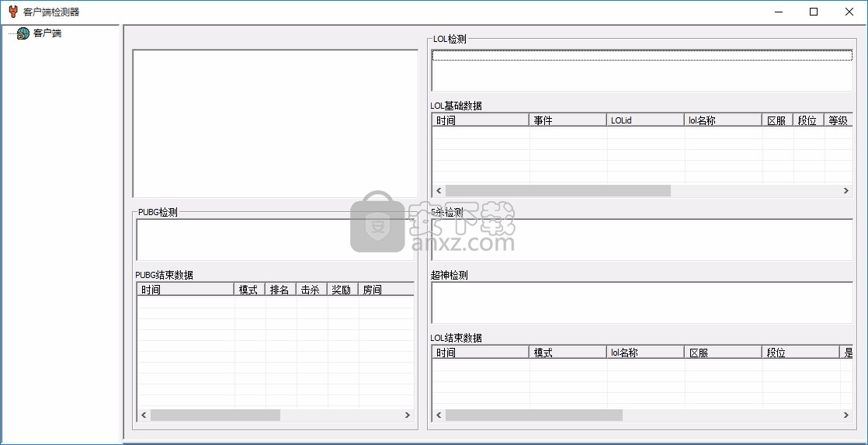This screenshot has height=445, width=868.
Task: Click 时间 header in LOL结束数据 table
Action: 481,353
